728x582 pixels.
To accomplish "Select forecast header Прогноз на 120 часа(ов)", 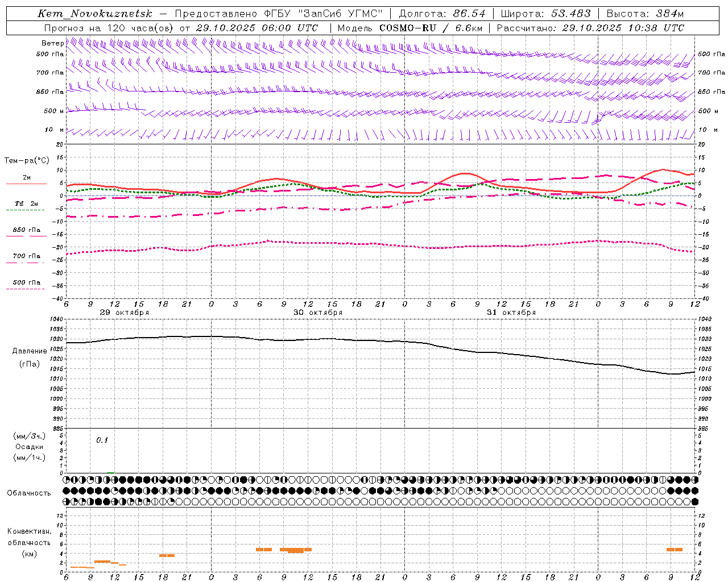I will (x=109, y=28).
